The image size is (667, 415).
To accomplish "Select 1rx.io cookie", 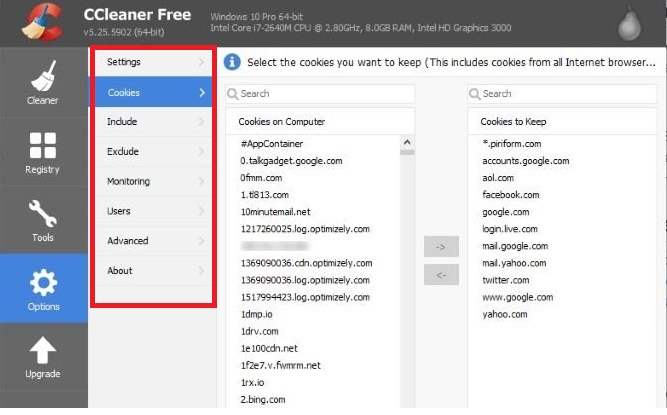I will (253, 382).
